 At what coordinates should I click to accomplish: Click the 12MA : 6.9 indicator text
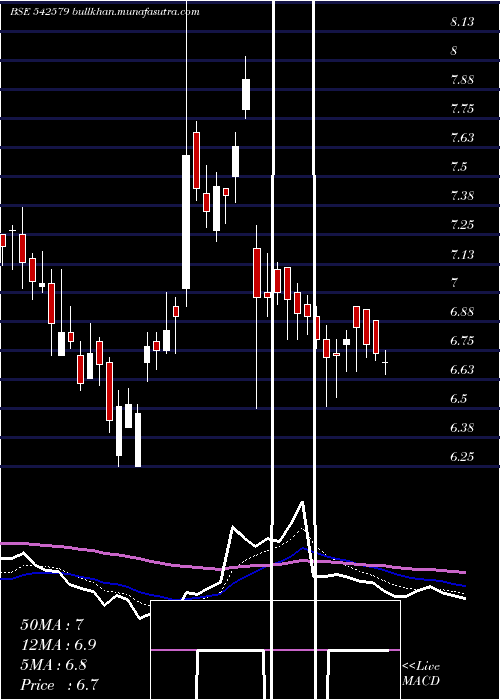tap(58, 645)
